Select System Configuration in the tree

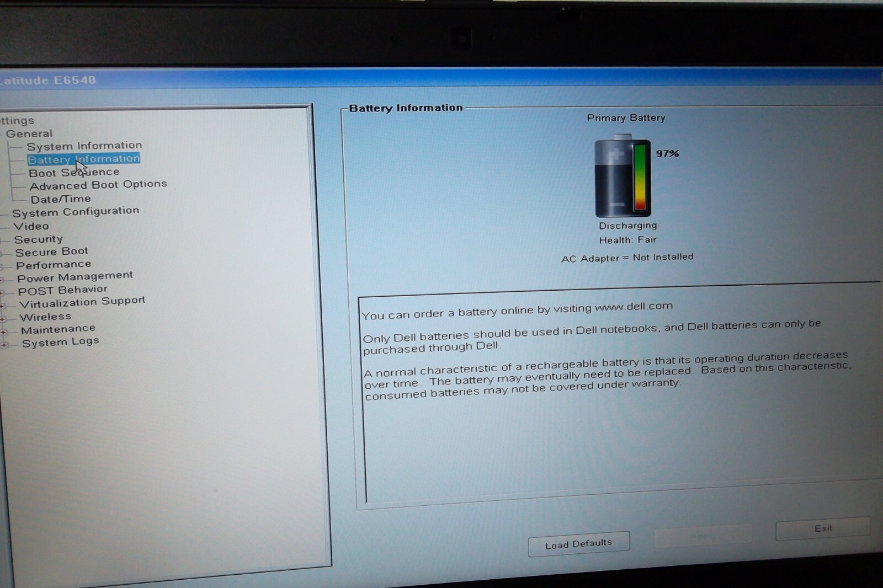(76, 212)
